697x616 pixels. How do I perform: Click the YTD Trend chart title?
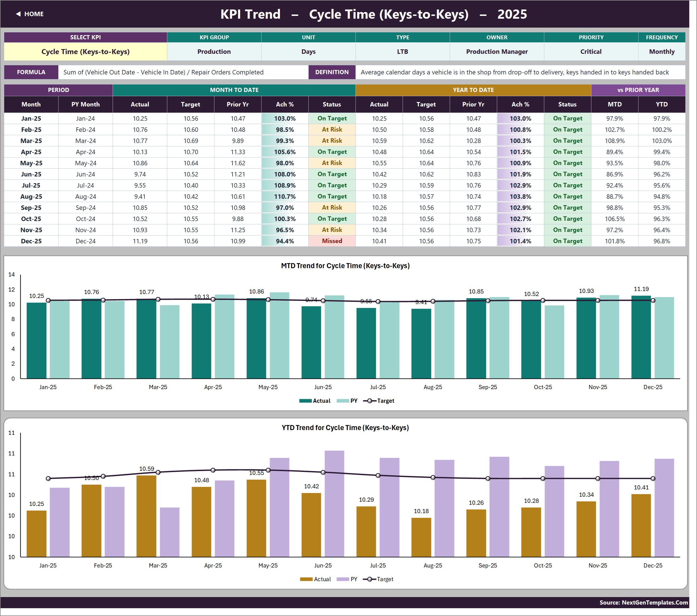pyautogui.click(x=345, y=428)
